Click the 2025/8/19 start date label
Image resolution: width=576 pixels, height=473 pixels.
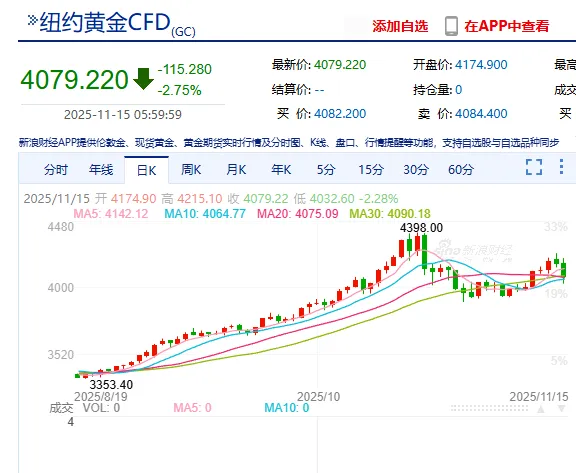101,397
